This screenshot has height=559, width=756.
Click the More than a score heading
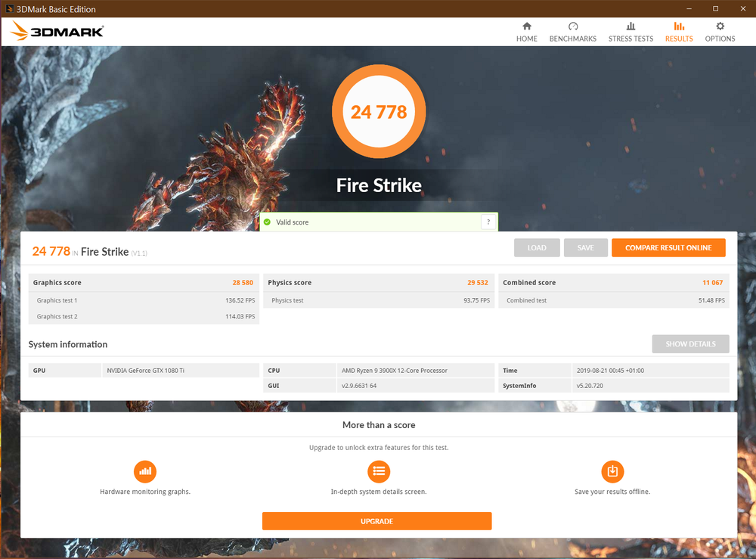tap(379, 425)
